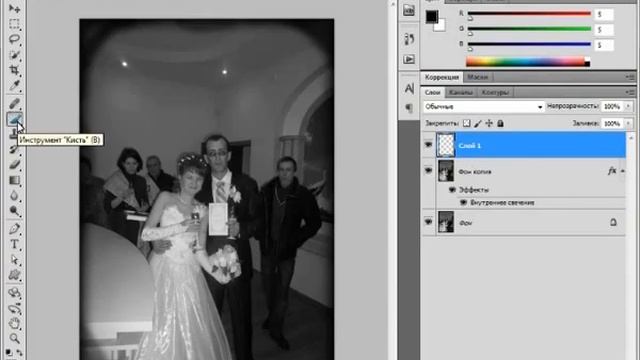Click the blue B color slider

529,44
